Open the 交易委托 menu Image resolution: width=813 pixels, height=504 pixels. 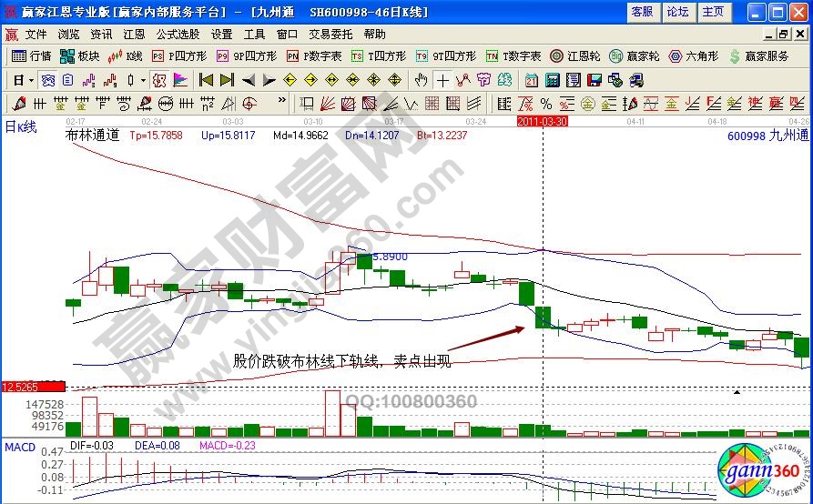tap(330, 34)
